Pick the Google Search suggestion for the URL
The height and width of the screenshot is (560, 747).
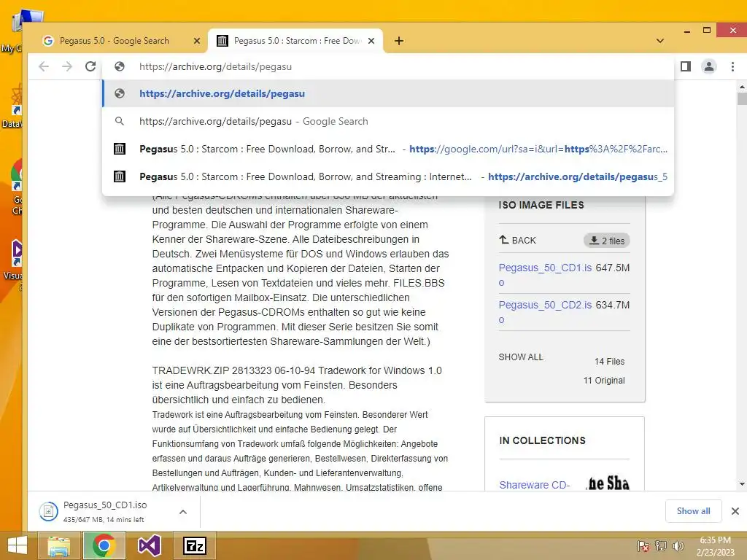pyautogui.click(x=388, y=122)
